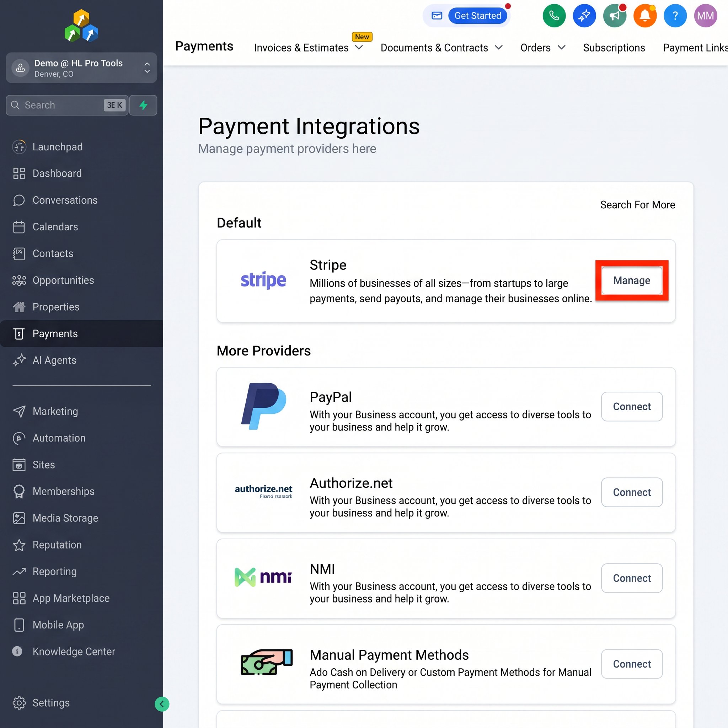Click the Automation sidebar icon
Viewport: 728px width, 728px height.
tap(19, 438)
